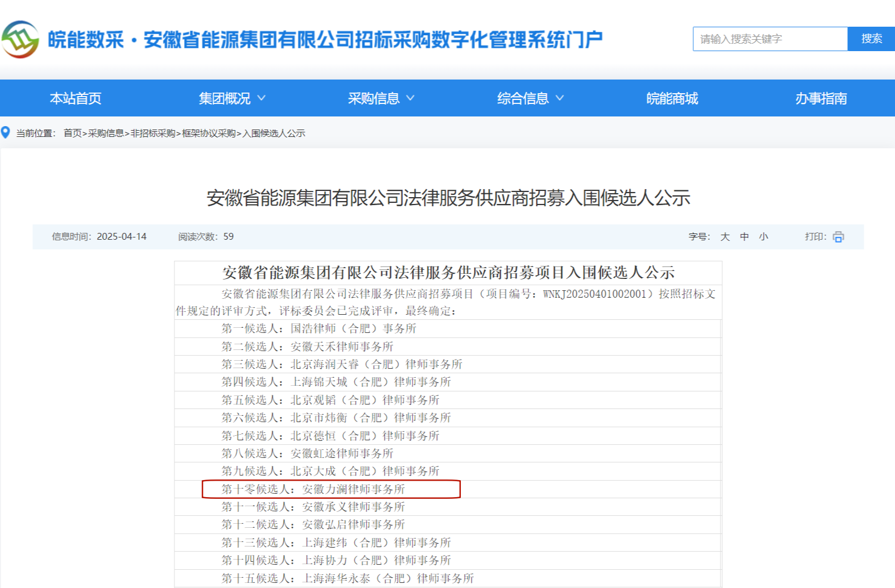Click the row 第九候选人：北京大成（合肥）律师事务所
The image size is (895, 588).
pyautogui.click(x=448, y=471)
